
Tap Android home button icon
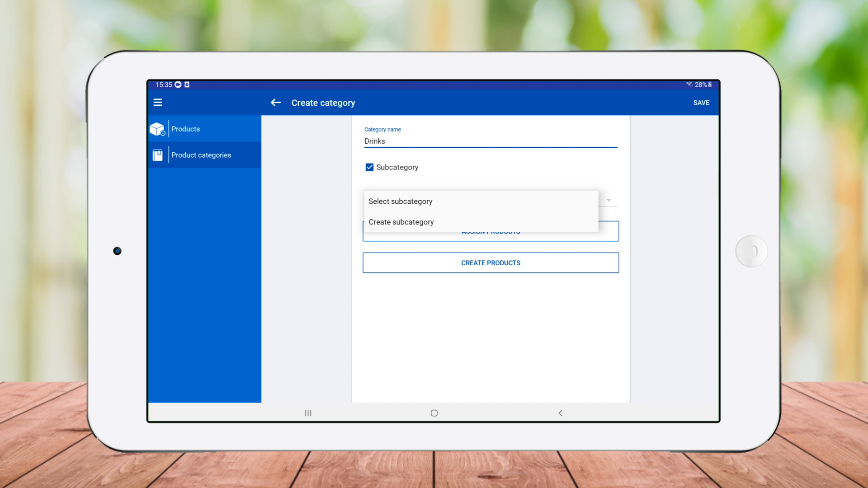(x=434, y=413)
